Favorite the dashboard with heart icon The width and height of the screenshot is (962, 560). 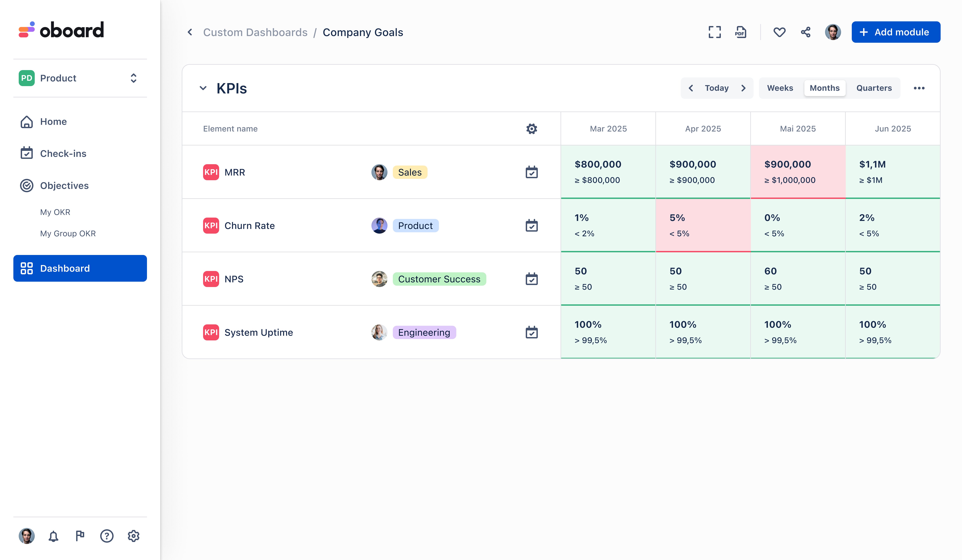coord(779,32)
